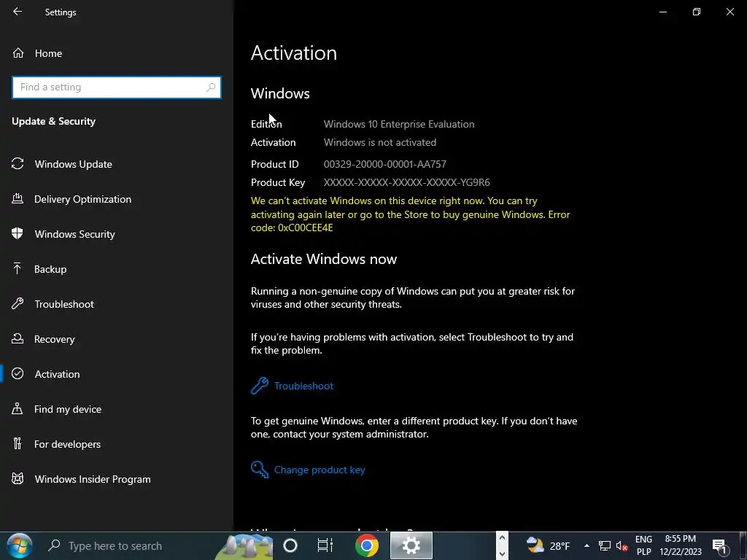Click the taskbar toolbar up arrow
The height and width of the screenshot is (560, 747).
coord(502,538)
